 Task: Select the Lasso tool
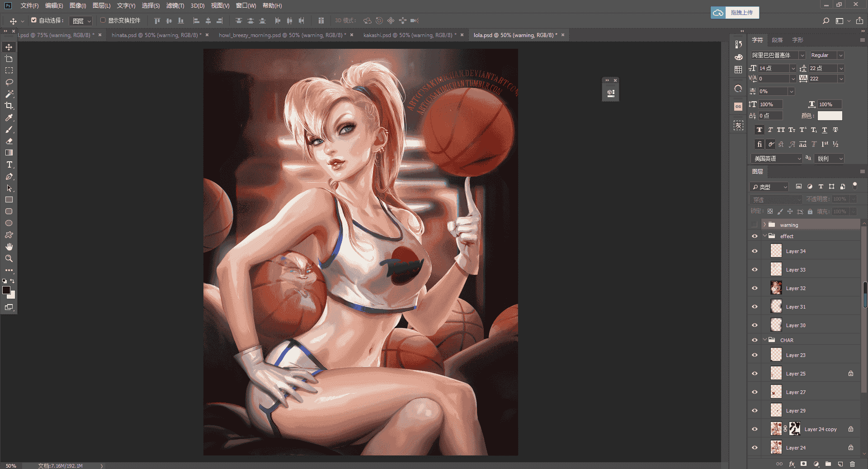pyautogui.click(x=9, y=82)
